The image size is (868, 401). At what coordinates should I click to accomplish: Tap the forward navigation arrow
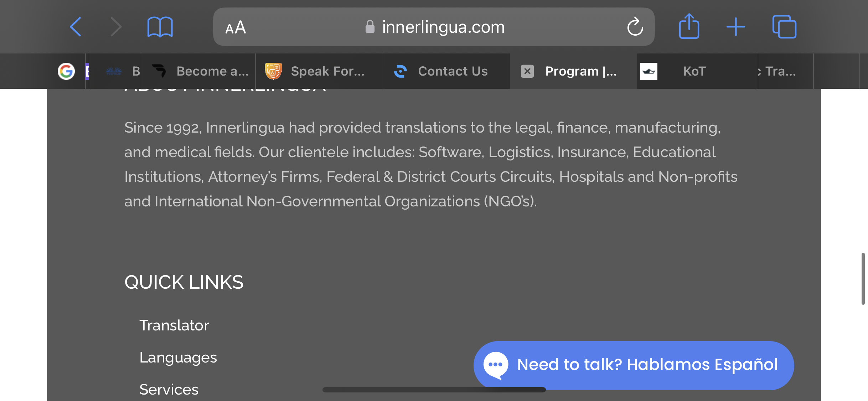click(x=116, y=27)
